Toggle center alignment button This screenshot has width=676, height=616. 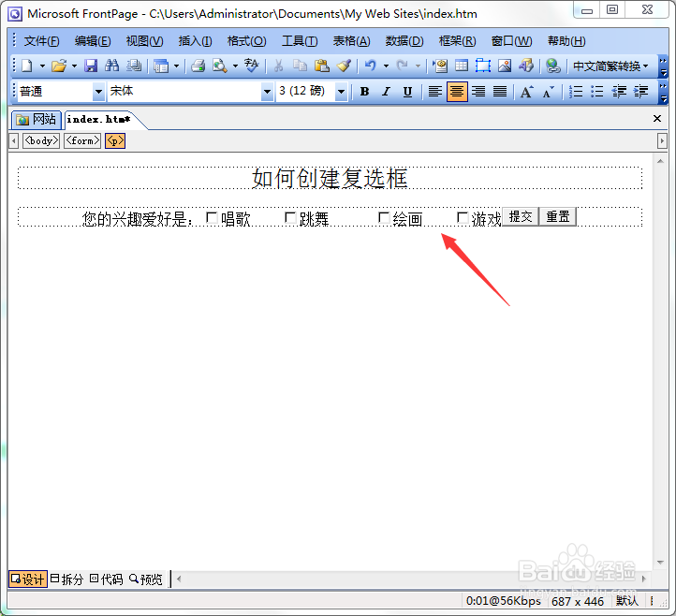[457, 92]
